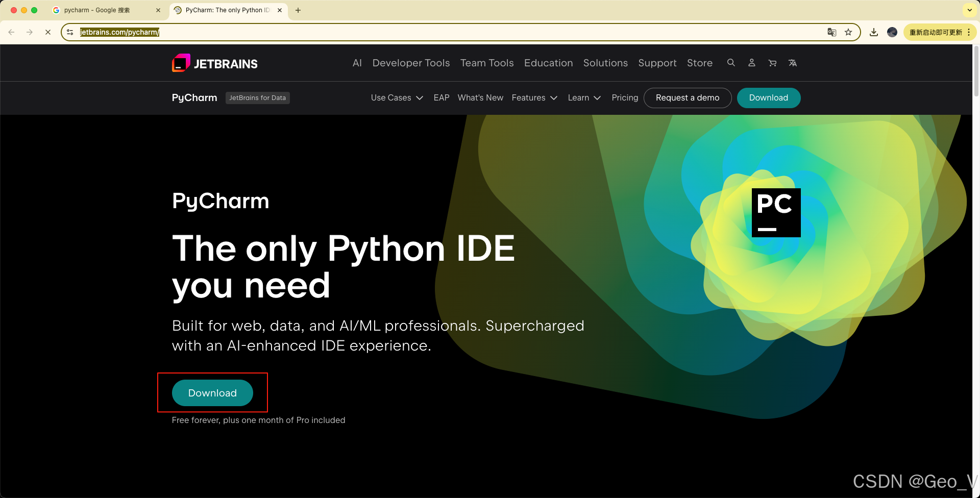
Task: Click the PyCharm PC logo
Action: [776, 213]
